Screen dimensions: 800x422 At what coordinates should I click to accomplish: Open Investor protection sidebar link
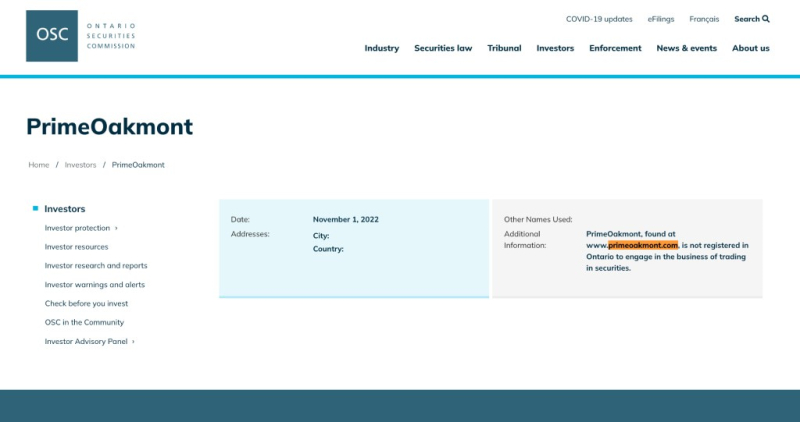pyautogui.click(x=77, y=228)
